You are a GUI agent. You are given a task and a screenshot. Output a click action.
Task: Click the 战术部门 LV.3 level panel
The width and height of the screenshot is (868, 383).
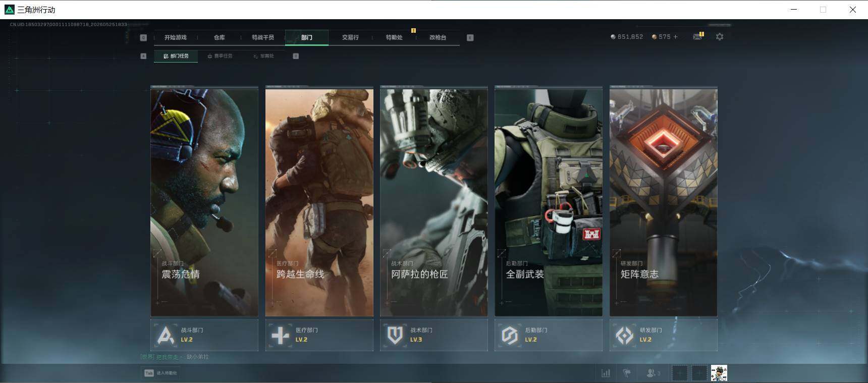point(434,335)
